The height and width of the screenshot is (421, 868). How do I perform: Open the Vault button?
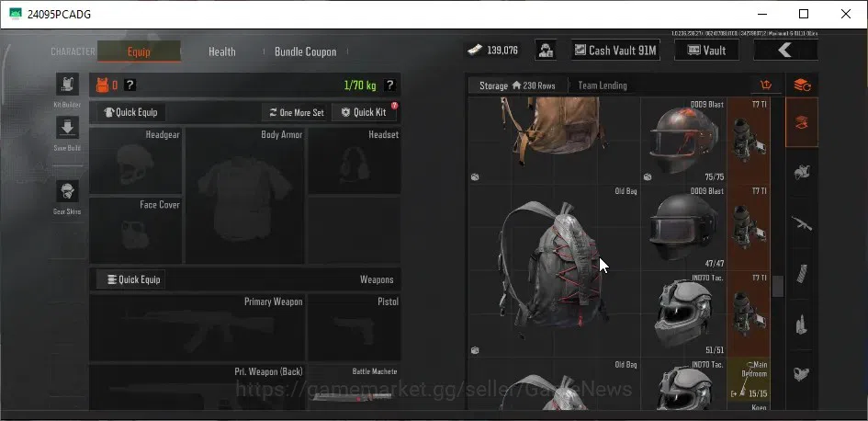(706, 51)
